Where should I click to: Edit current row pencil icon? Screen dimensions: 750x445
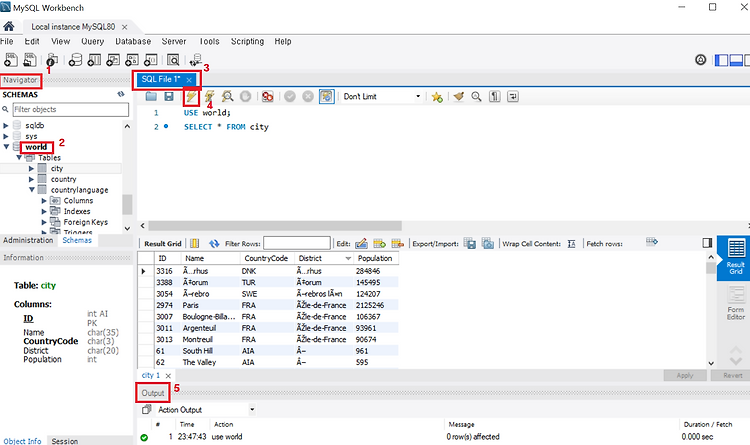pos(362,244)
